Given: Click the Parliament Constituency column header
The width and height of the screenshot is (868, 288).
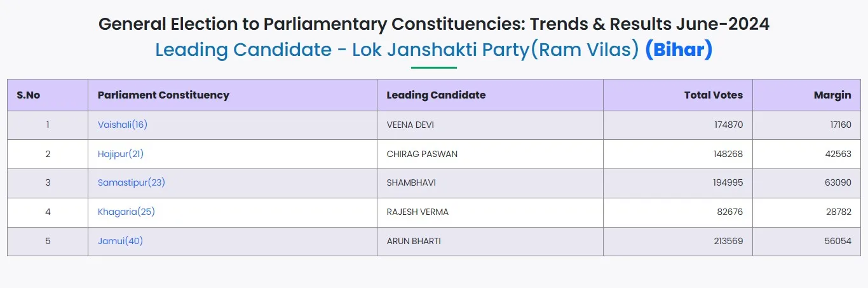Looking at the screenshot, I should (x=163, y=95).
